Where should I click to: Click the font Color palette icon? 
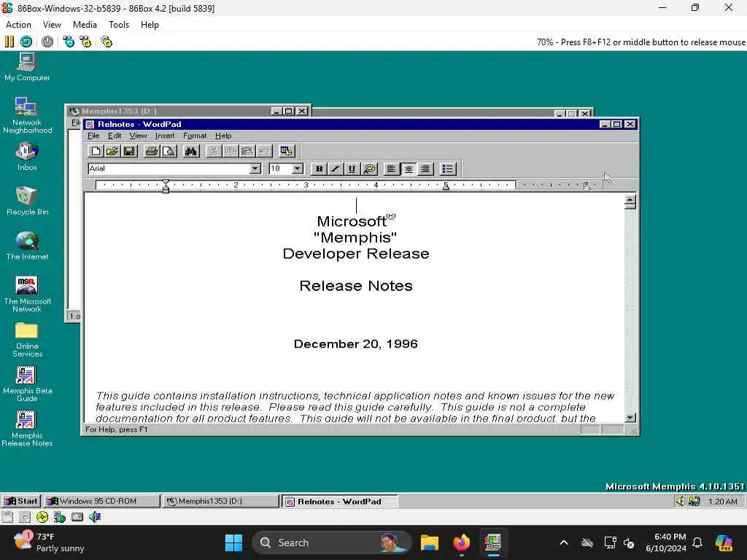pos(369,169)
